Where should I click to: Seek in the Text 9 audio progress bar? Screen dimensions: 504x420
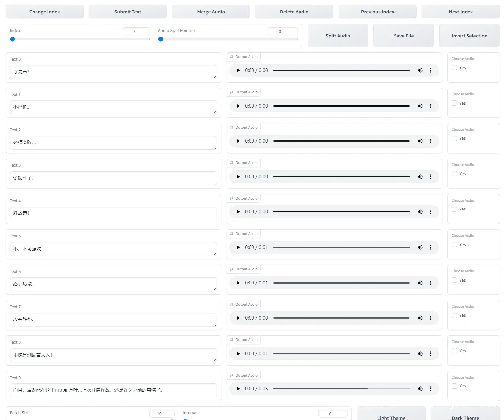341,389
